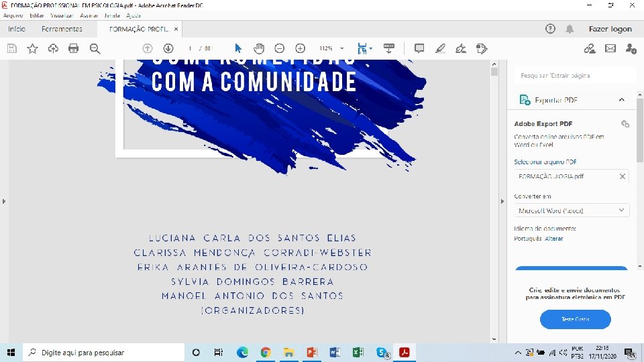Click right pane scrollbar thumb
Image resolution: width=644 pixels, height=362 pixels.
click(x=640, y=129)
